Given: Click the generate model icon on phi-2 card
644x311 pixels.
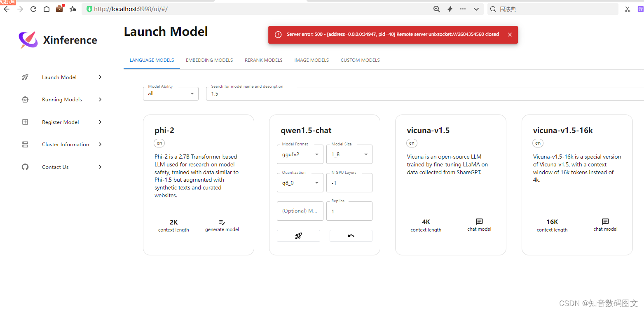Looking at the screenshot, I should 222,222.
